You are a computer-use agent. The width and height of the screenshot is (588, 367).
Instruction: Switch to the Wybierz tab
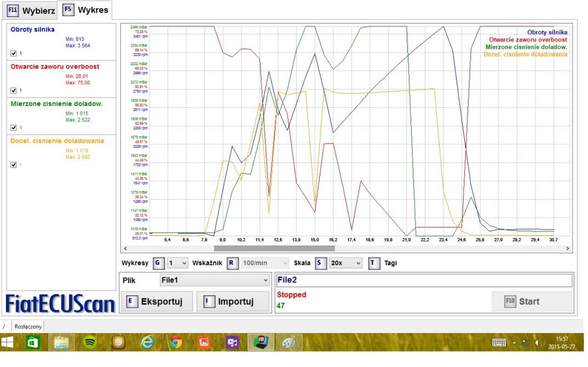[31, 10]
